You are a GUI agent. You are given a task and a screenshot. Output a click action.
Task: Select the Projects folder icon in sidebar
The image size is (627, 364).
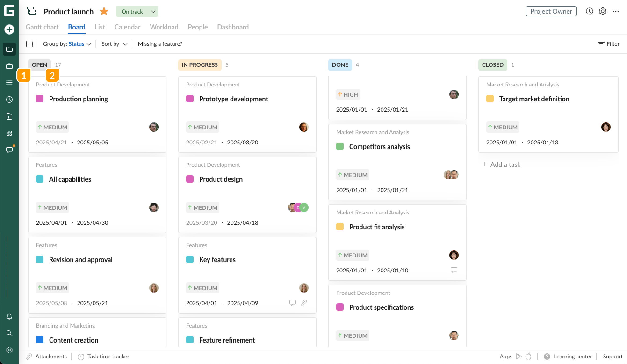[9, 49]
